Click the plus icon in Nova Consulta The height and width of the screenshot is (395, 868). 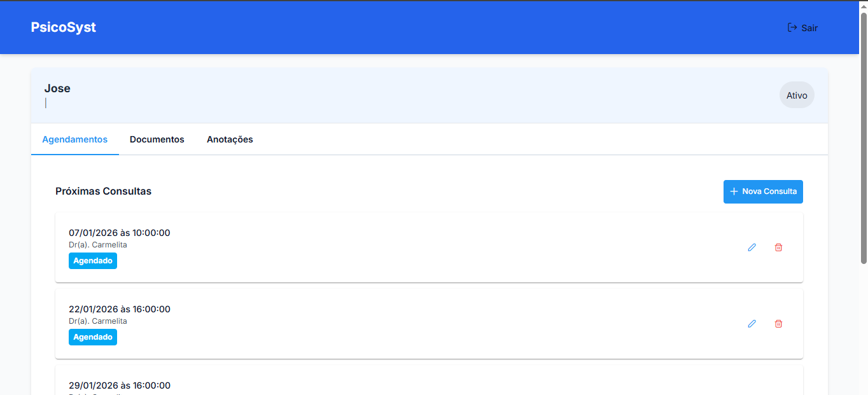click(734, 191)
